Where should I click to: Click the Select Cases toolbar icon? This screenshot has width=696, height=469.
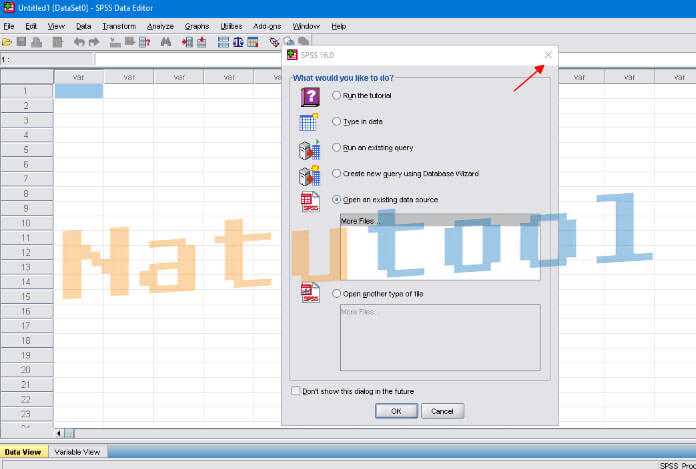click(253, 43)
